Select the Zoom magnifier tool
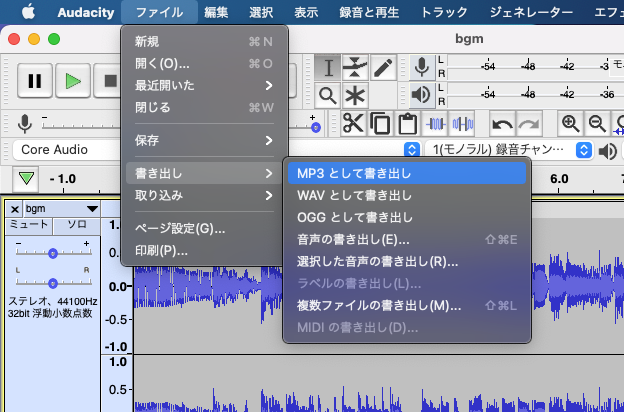This screenshot has height=412, width=624. pyautogui.click(x=328, y=96)
